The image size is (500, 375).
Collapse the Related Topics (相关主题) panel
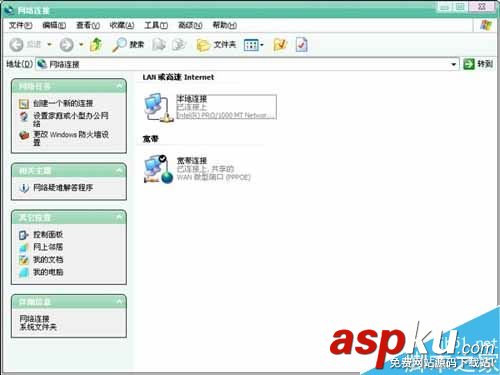119,171
